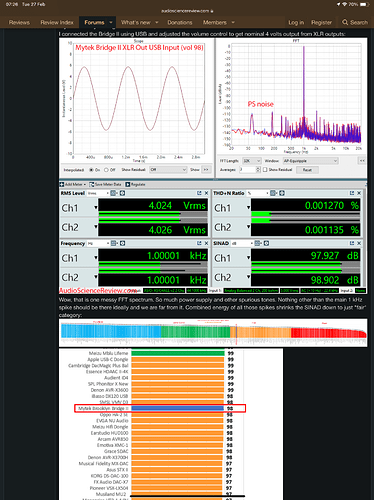
Task: Expand the Forums menu arrow
Action: click(x=111, y=22)
